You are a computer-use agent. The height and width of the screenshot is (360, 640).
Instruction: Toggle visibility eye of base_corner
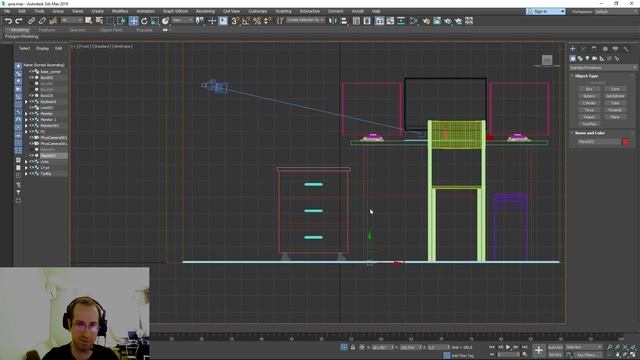31,71
